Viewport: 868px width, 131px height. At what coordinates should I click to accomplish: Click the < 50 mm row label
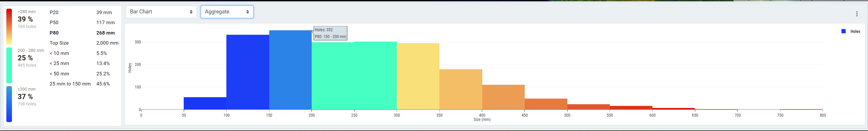click(59, 74)
